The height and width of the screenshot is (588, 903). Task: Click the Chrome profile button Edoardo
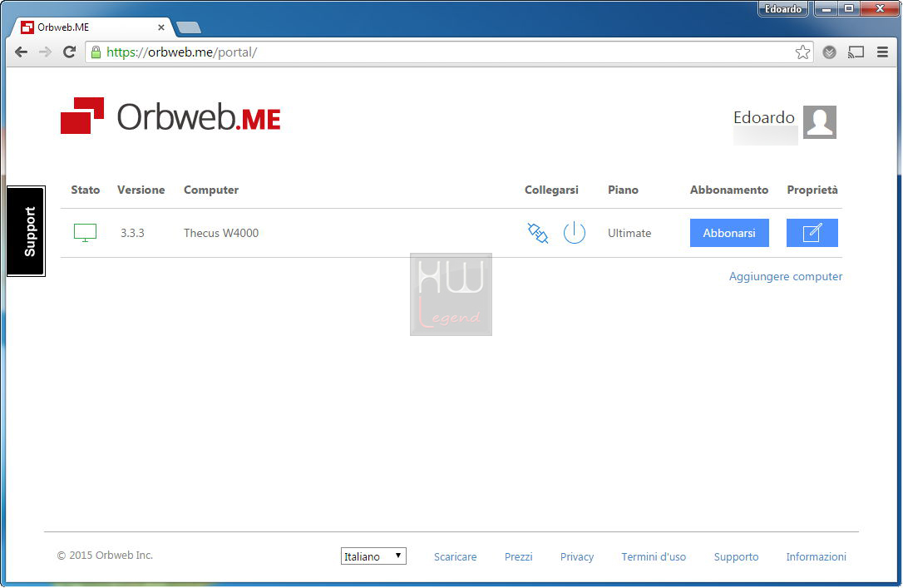782,8
